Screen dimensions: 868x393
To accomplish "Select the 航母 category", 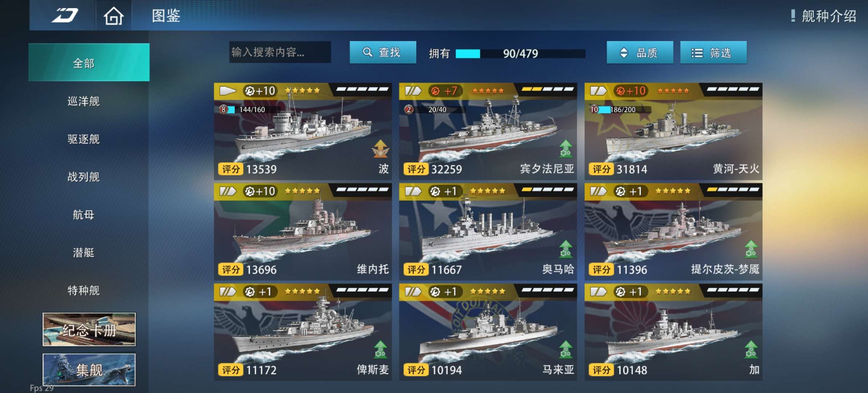I will coord(84,215).
